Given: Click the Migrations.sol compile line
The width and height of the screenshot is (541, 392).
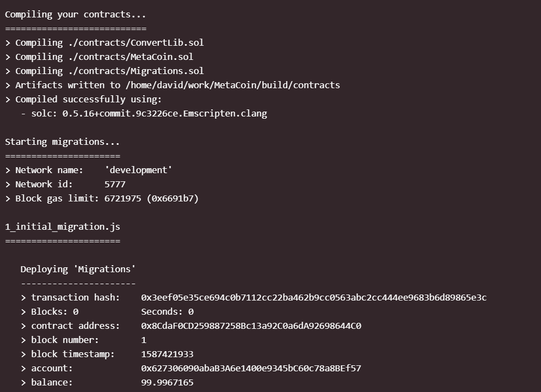Looking at the screenshot, I should click(x=109, y=71).
